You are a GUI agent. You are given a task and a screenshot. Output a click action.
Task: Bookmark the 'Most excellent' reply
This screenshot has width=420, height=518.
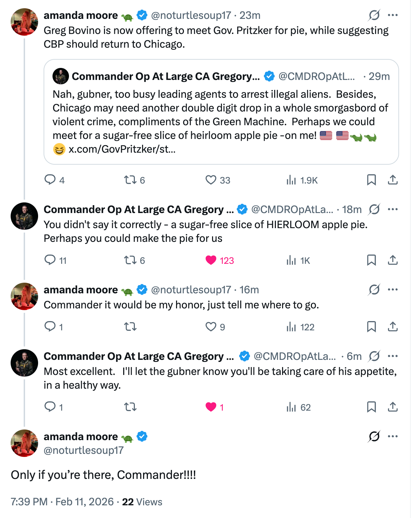coord(371,407)
